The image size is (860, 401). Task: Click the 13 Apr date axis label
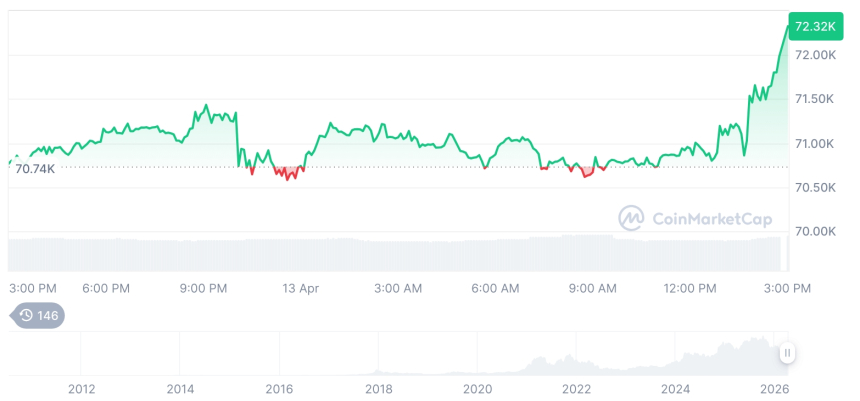pos(301,288)
